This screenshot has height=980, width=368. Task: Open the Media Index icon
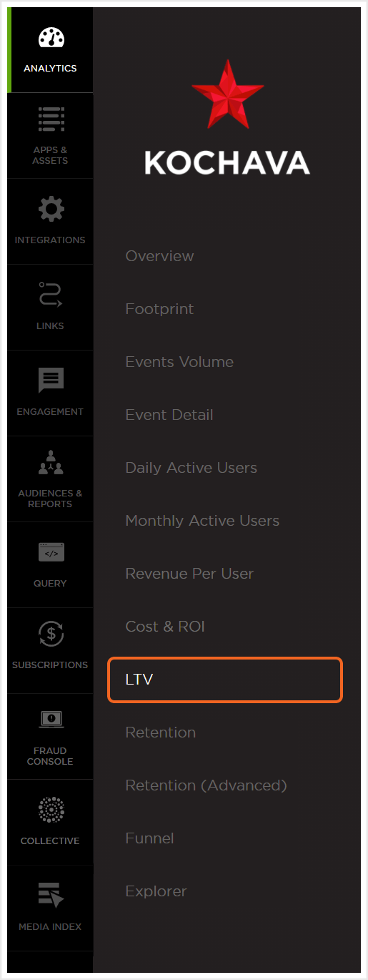coord(51,896)
